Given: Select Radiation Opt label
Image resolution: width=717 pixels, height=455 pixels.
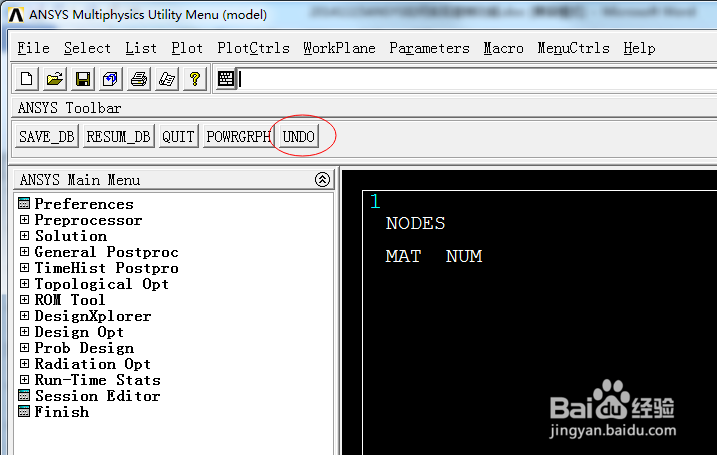Looking at the screenshot, I should 92,364.
